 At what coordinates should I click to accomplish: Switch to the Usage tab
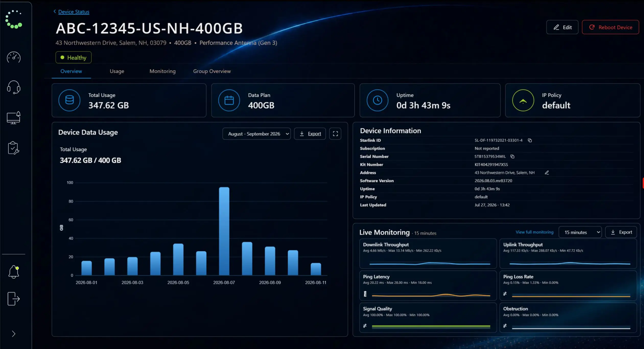(117, 71)
